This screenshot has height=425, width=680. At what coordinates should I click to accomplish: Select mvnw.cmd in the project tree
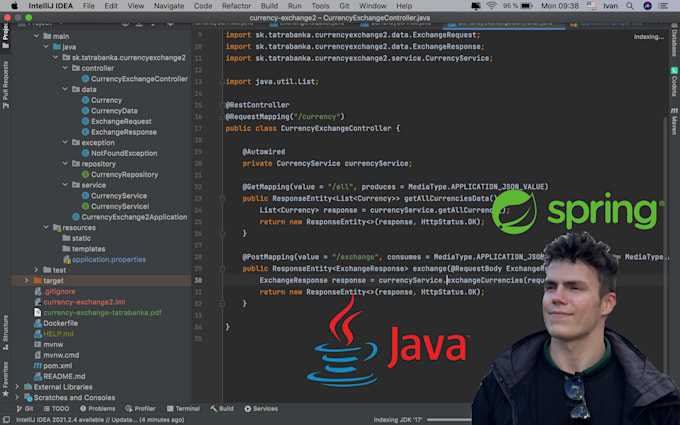click(x=61, y=355)
